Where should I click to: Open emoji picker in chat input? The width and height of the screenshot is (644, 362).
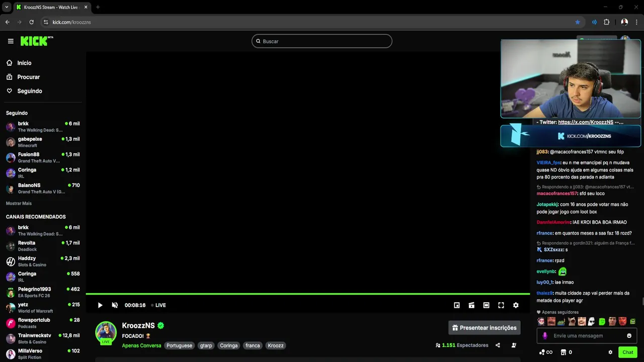click(x=629, y=336)
